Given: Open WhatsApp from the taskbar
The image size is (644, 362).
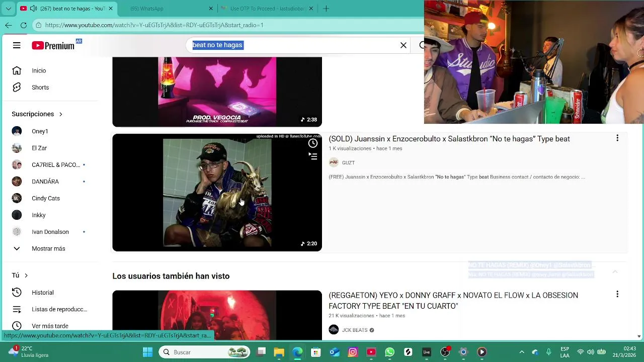Looking at the screenshot, I should pyautogui.click(x=389, y=352).
